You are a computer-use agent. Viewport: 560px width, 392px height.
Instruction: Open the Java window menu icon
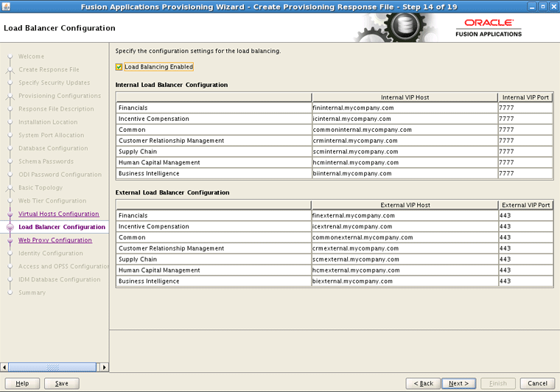coord(6,7)
